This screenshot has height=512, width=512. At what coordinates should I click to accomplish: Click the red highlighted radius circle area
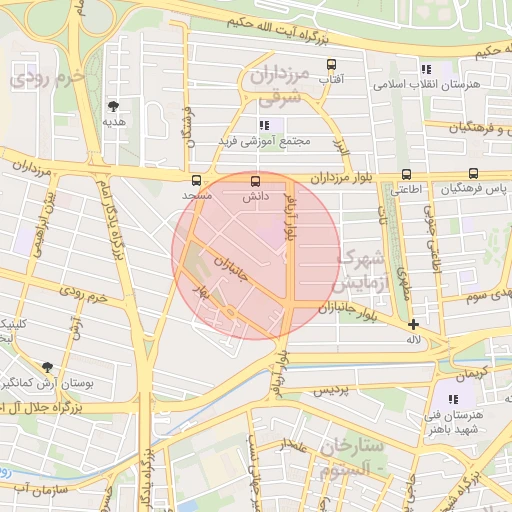point(256,256)
